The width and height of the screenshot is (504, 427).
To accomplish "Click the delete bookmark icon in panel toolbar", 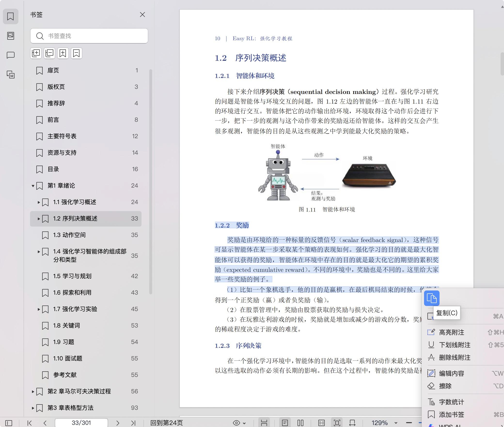I will coord(77,53).
